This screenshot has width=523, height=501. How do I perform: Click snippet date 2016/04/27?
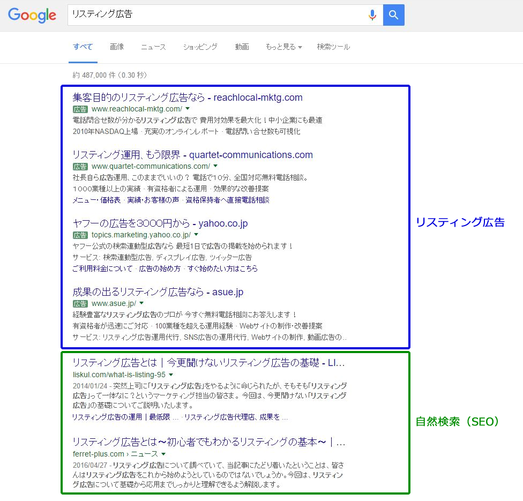(x=90, y=465)
